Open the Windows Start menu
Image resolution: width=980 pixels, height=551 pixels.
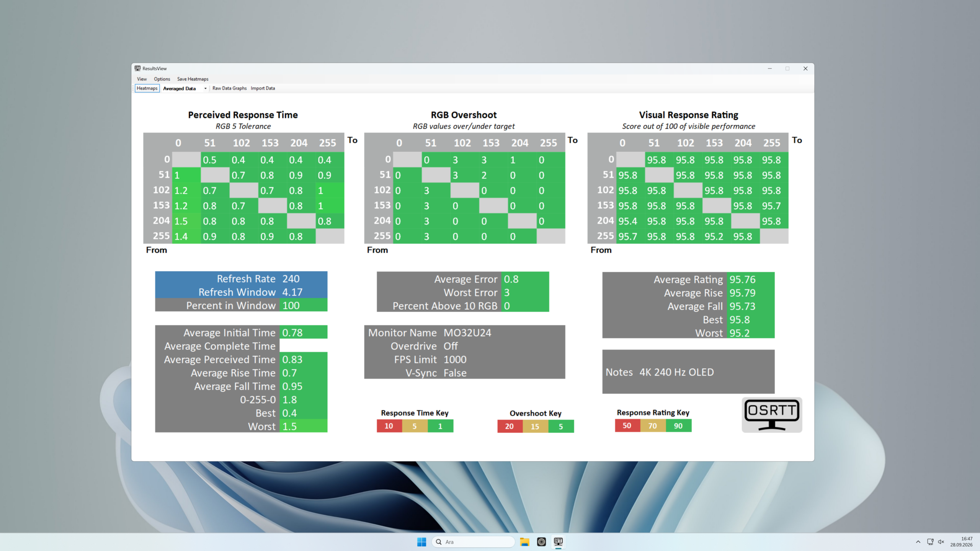421,542
